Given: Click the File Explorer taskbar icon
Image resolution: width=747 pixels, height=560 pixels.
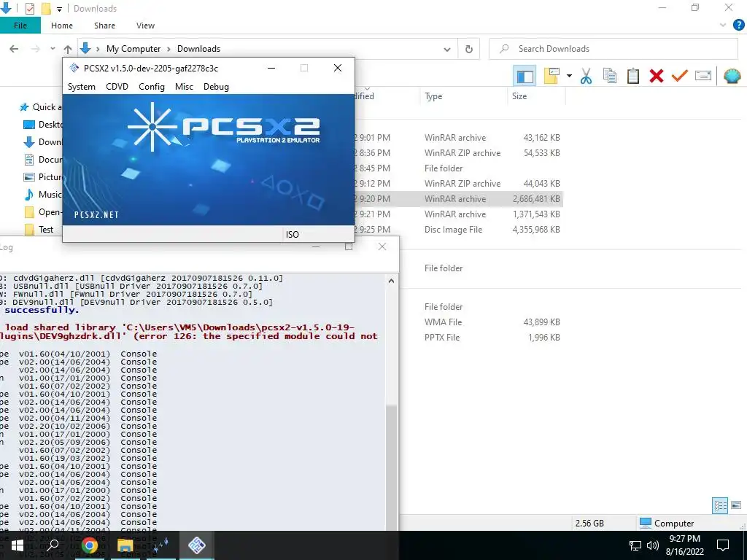Looking at the screenshot, I should coord(125,545).
